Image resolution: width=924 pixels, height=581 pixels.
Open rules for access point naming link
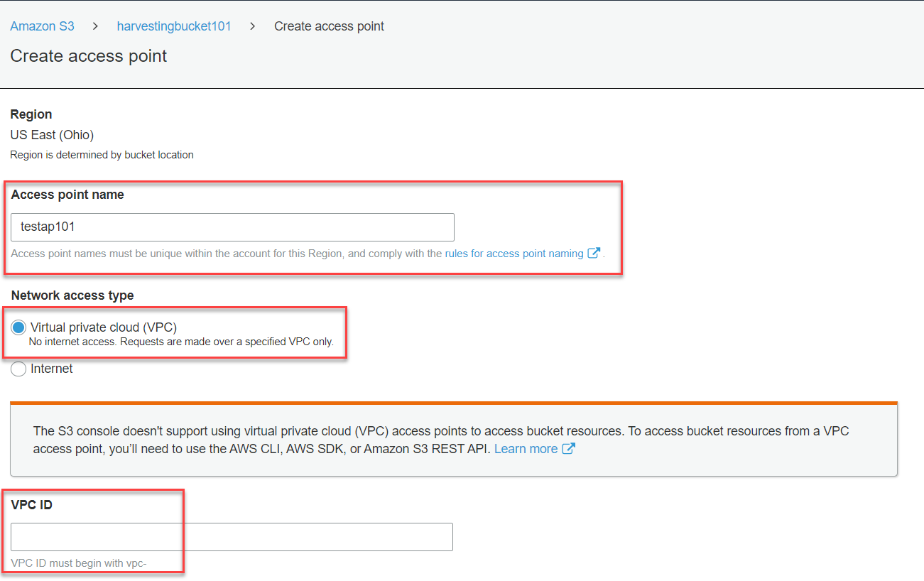click(x=514, y=254)
